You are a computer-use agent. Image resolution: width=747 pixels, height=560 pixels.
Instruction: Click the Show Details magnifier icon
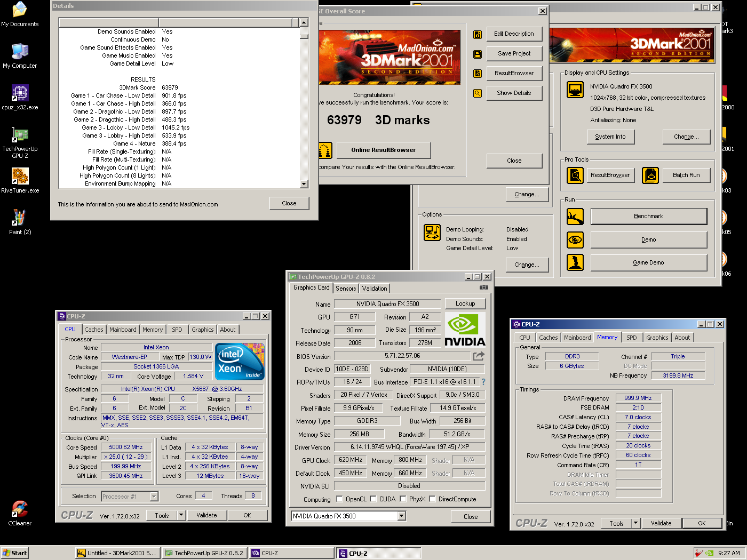[x=478, y=93]
